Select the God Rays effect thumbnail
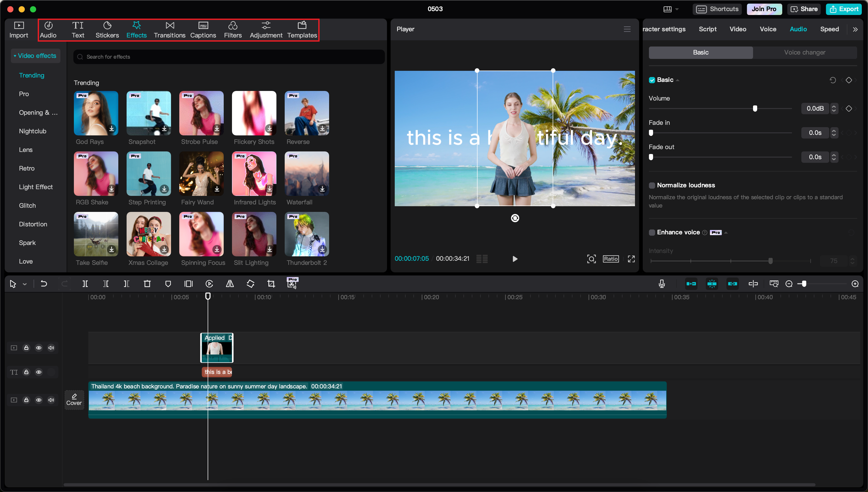868x492 pixels. (96, 113)
